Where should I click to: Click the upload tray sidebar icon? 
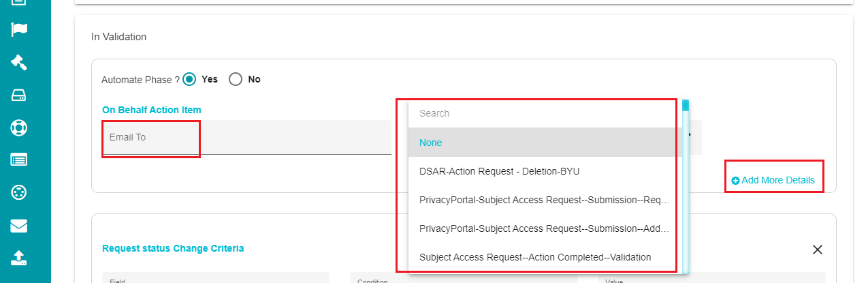click(x=19, y=258)
